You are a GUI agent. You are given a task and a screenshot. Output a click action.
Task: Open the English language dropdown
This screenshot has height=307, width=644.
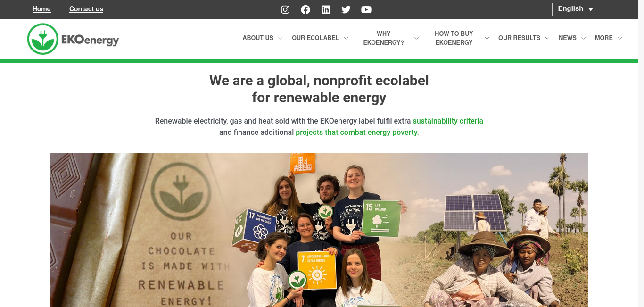point(576,9)
